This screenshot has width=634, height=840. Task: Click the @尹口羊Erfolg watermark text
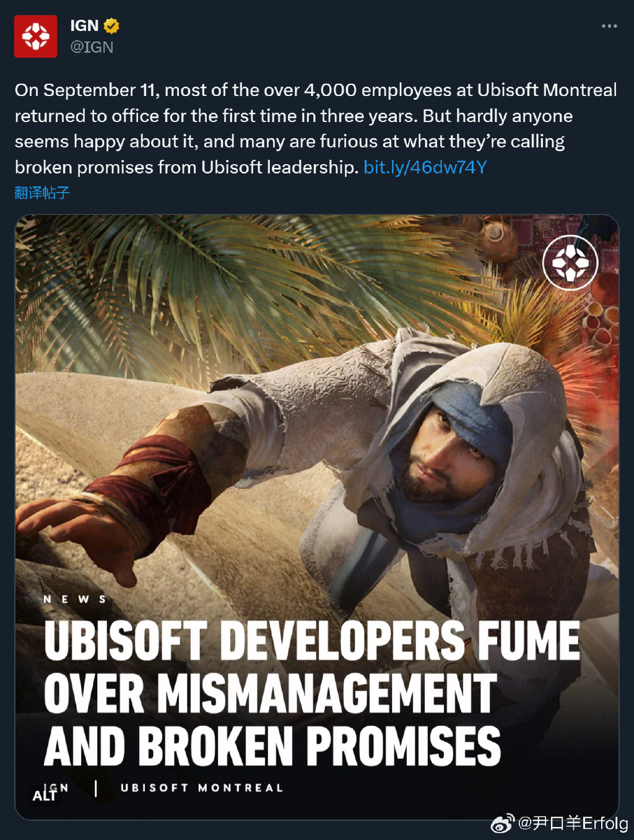[x=573, y=823]
